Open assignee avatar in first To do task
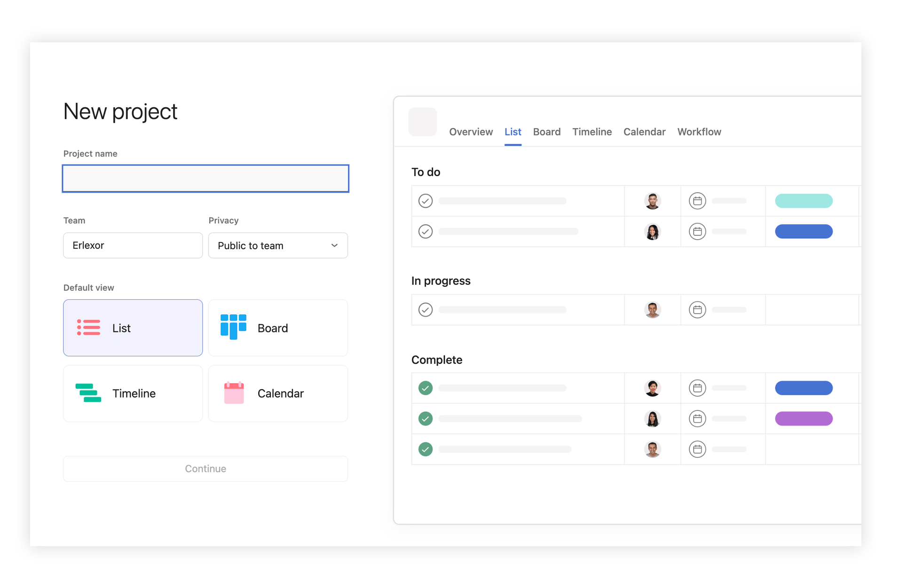 click(x=652, y=201)
